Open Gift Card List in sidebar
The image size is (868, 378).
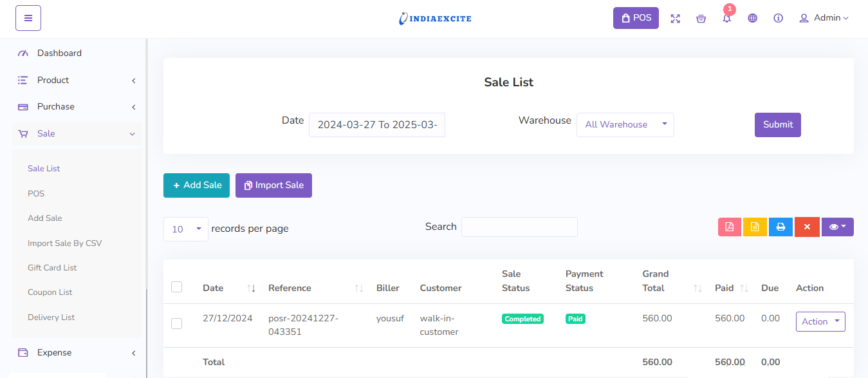52,268
